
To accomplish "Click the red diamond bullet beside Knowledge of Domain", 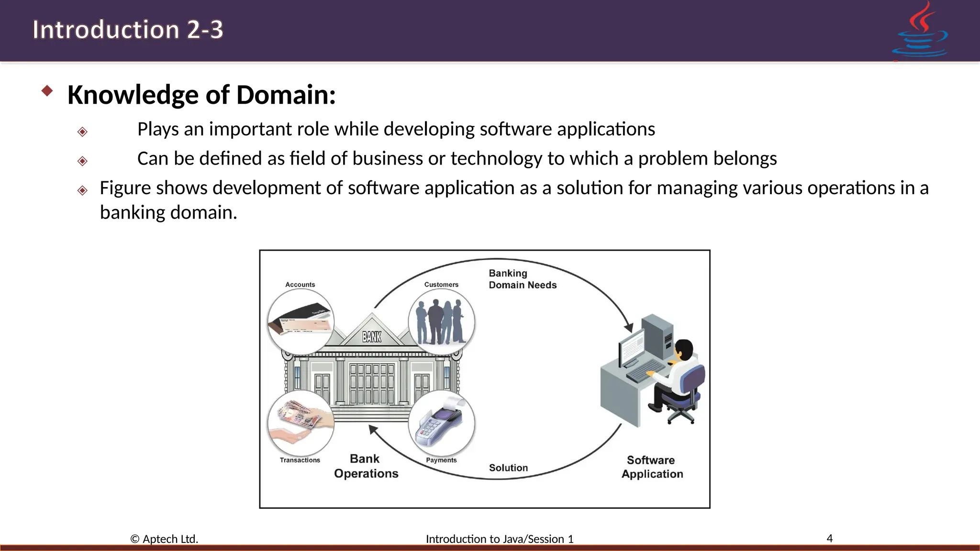I will pos(47,91).
